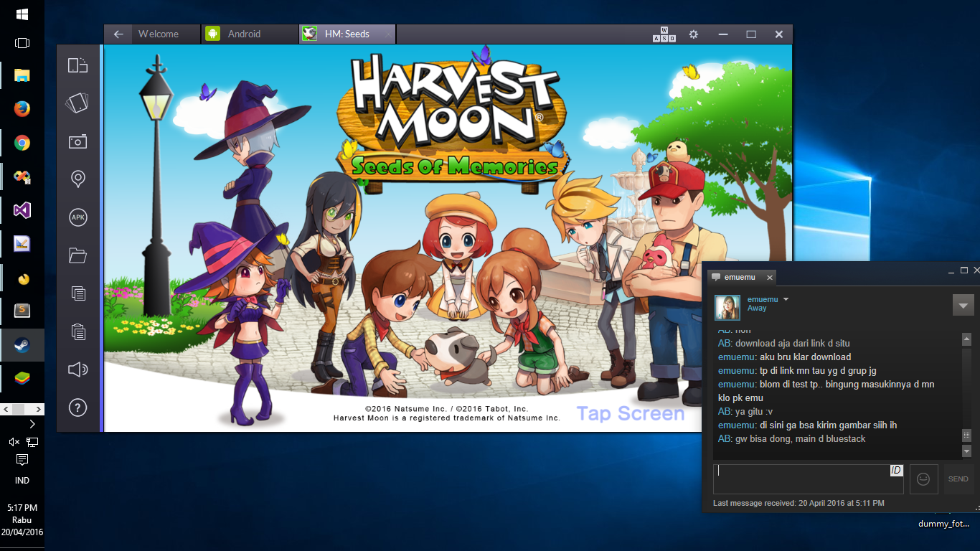Open the network tray icon
The width and height of the screenshot is (980, 551).
(x=32, y=442)
